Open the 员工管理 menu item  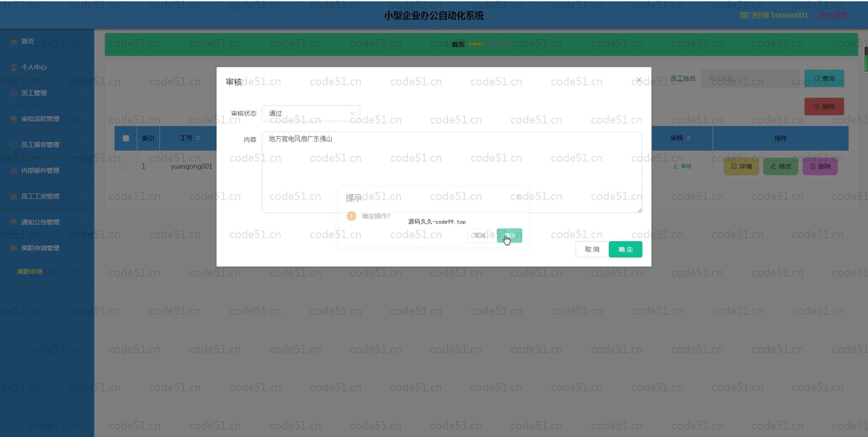(x=47, y=93)
